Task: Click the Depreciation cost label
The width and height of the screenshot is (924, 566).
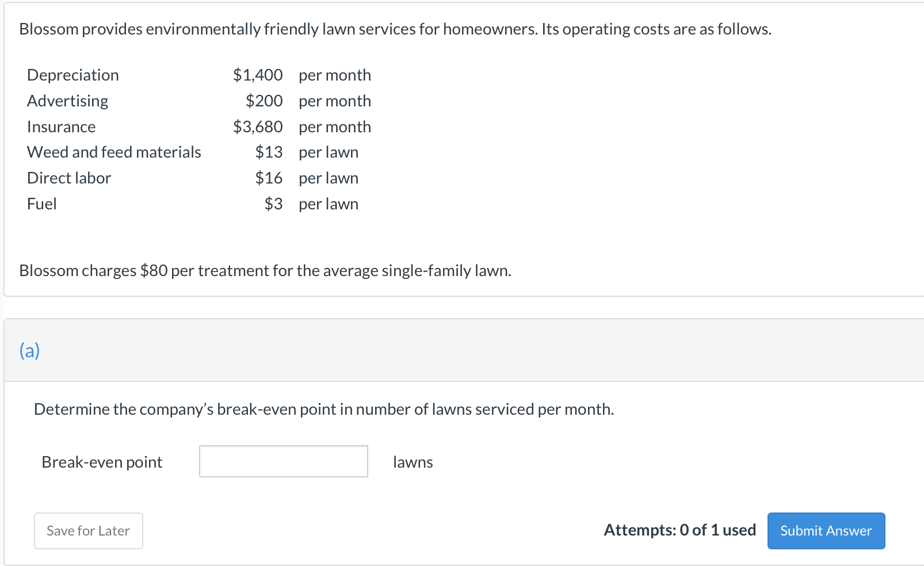Action: tap(73, 75)
